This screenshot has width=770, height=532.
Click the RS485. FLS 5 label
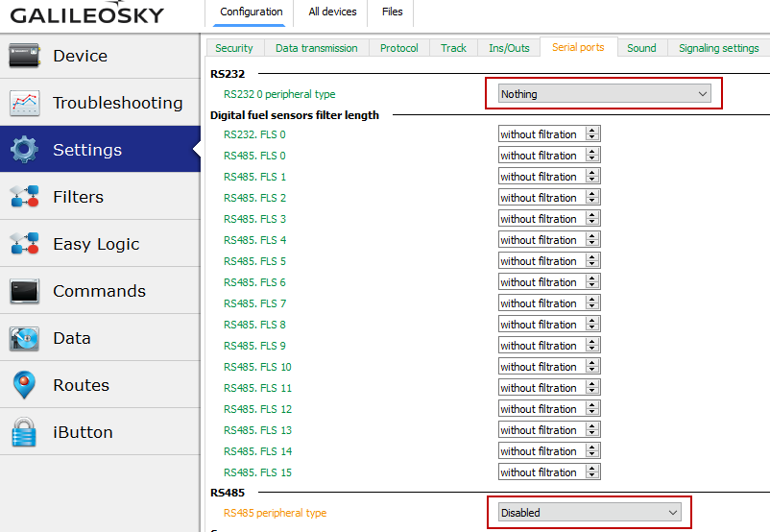pos(254,261)
